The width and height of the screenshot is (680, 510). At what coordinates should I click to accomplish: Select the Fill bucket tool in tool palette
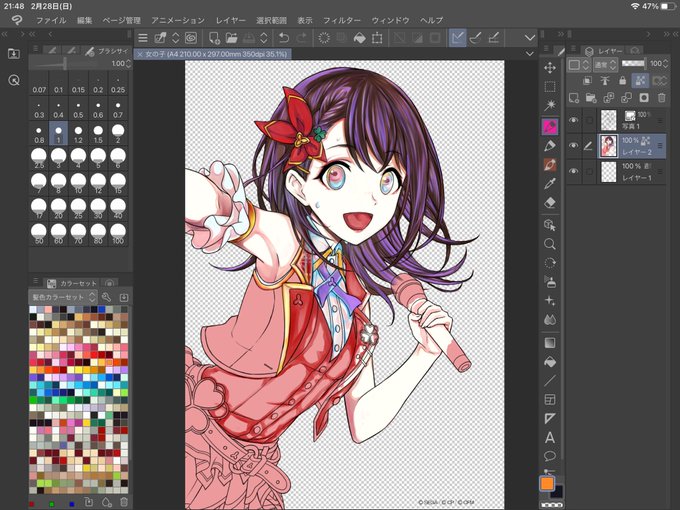pos(550,362)
